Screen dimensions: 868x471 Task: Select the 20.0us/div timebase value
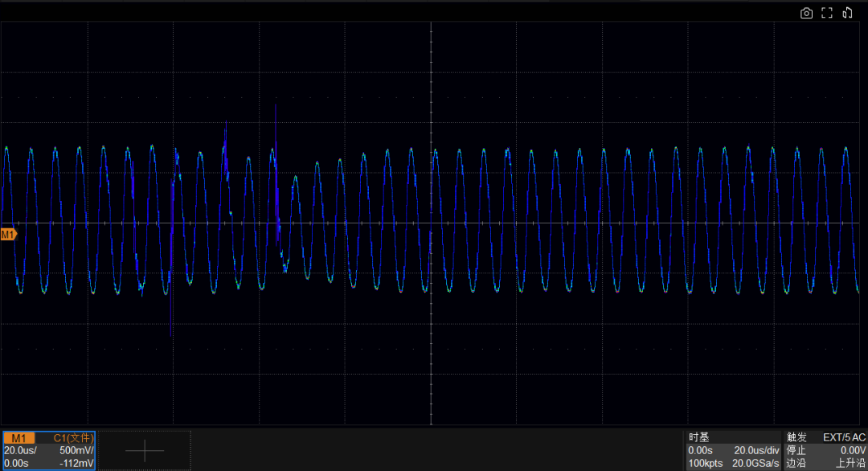point(756,451)
